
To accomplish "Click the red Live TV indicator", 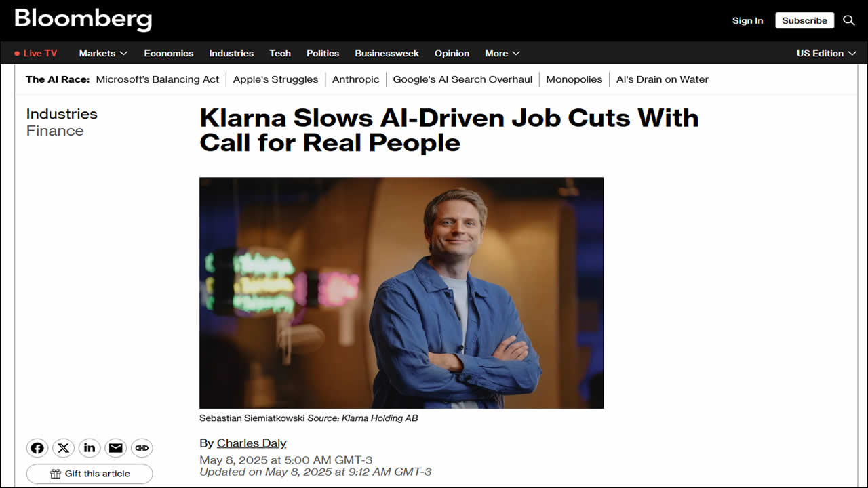I will (35, 53).
